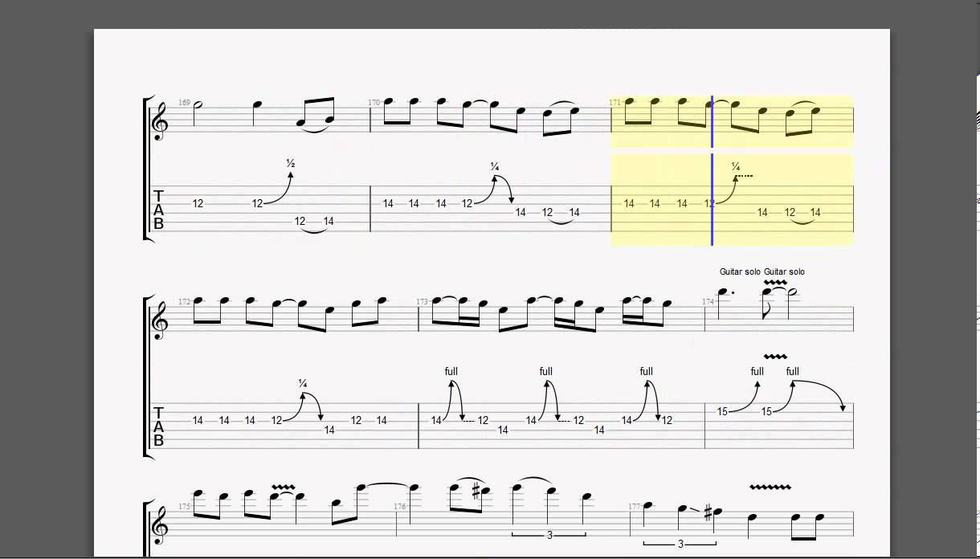Click the first "full" bend in measure 174

pos(757,371)
